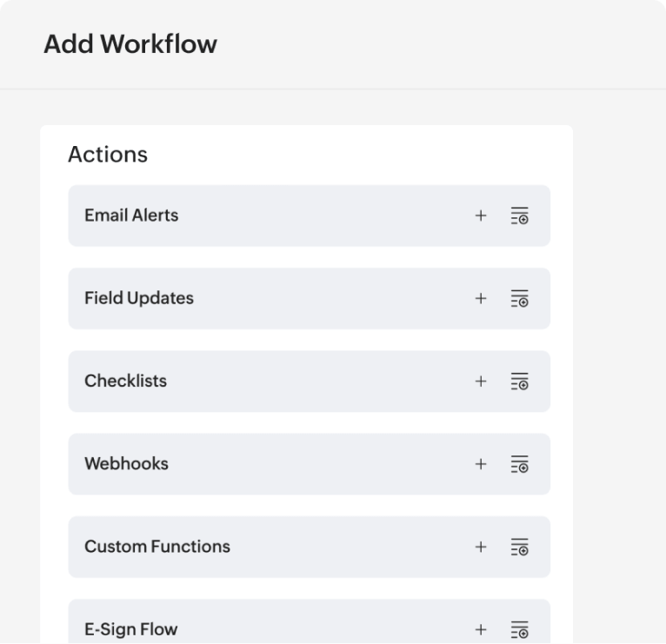
Task: Choose existing Field Updates via list icon
Action: (519, 298)
